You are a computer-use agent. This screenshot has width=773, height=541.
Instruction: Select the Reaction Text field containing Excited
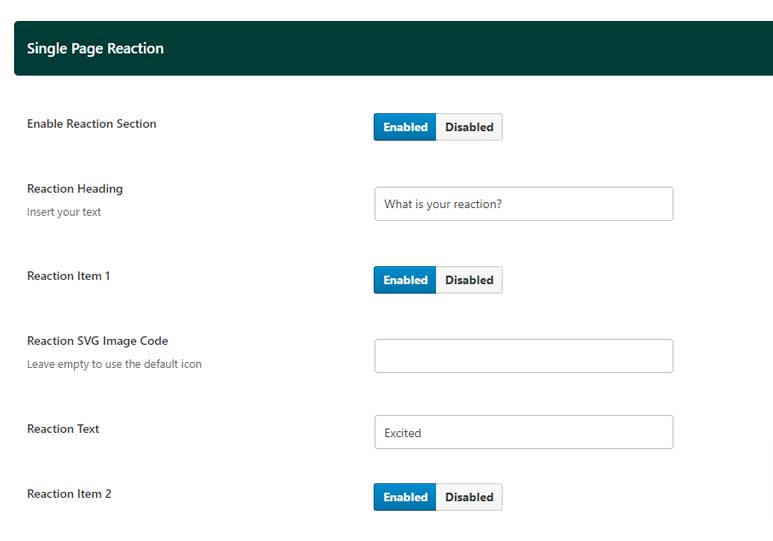[524, 432]
